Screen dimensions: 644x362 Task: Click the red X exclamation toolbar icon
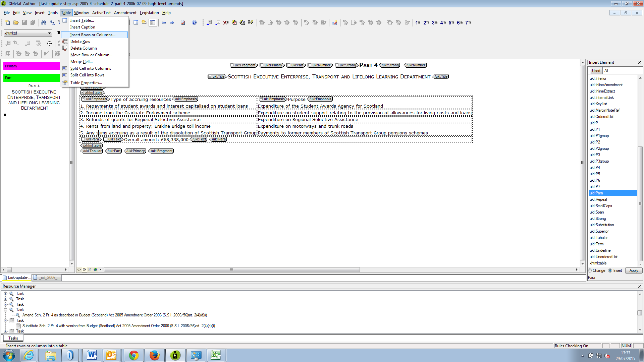pos(226,22)
